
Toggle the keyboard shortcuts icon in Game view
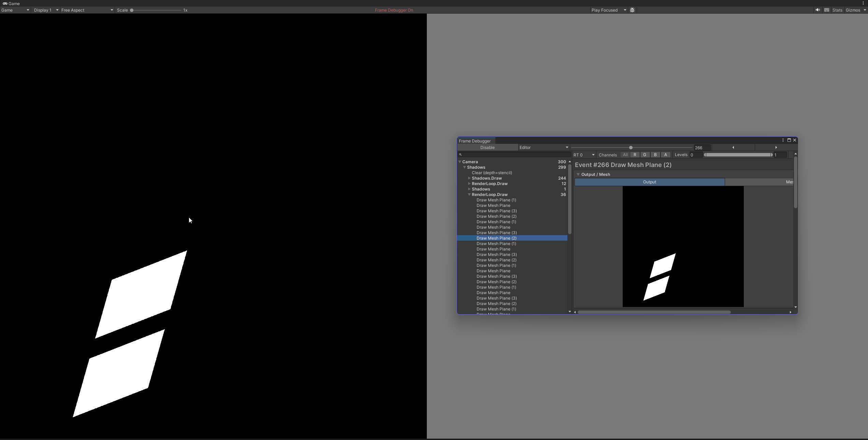pos(827,10)
